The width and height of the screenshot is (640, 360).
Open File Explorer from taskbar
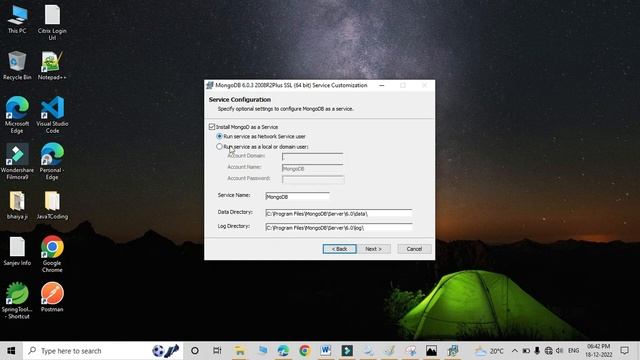(240, 351)
